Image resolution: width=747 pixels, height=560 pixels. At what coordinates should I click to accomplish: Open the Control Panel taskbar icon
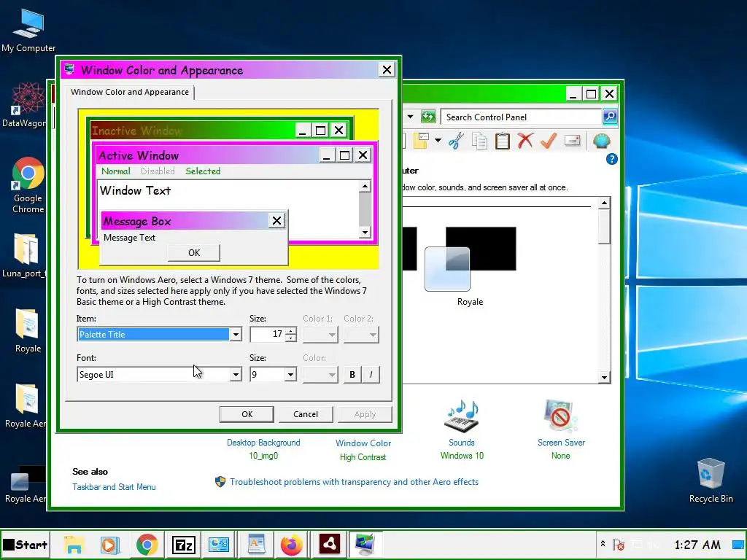coord(219,544)
